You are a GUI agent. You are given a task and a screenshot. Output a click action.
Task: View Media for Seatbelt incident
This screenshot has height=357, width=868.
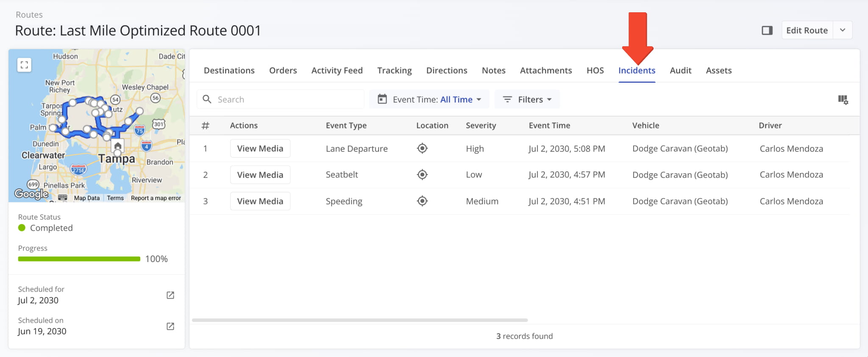tap(260, 175)
